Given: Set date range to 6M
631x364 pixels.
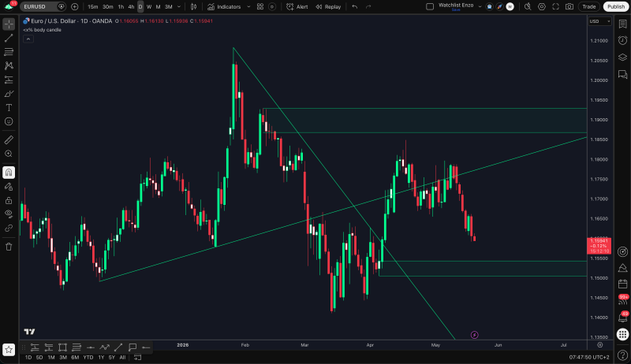Looking at the screenshot, I should tap(75, 357).
